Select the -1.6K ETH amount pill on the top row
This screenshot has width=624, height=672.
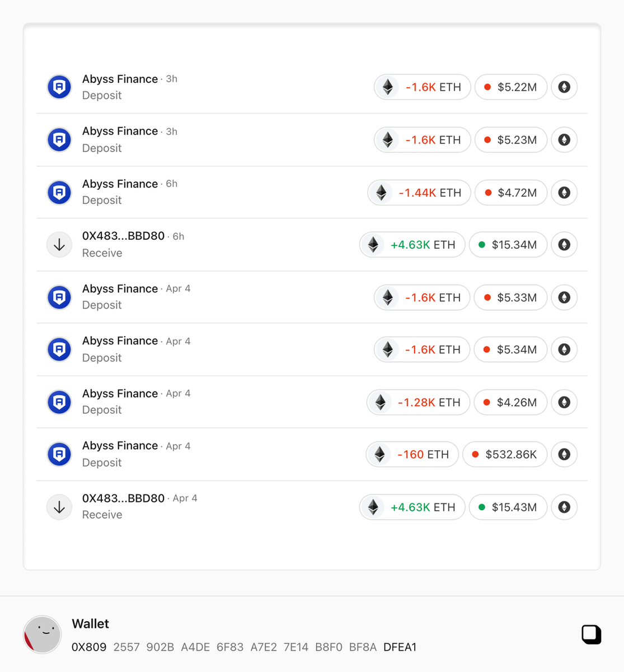point(422,87)
